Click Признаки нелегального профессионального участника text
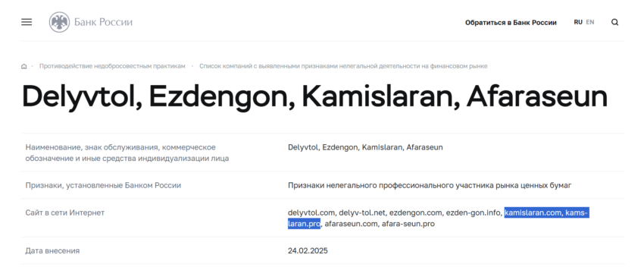This screenshot has width=644, height=280. point(430,185)
